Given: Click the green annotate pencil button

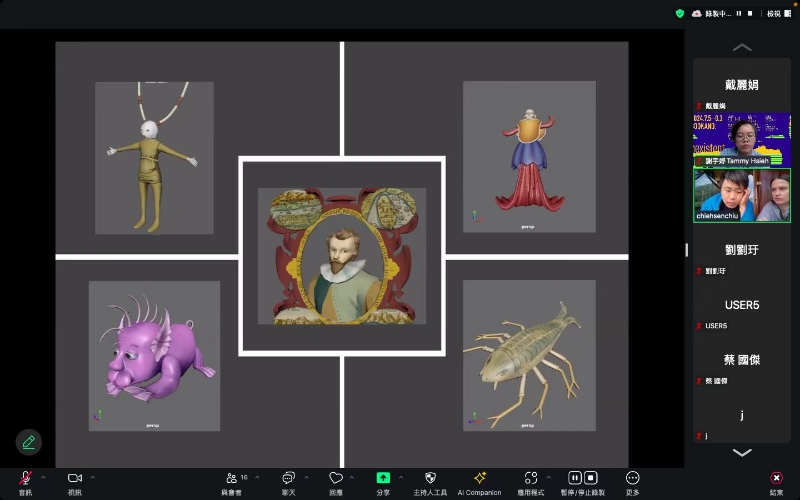Looking at the screenshot, I should pyautogui.click(x=29, y=442).
